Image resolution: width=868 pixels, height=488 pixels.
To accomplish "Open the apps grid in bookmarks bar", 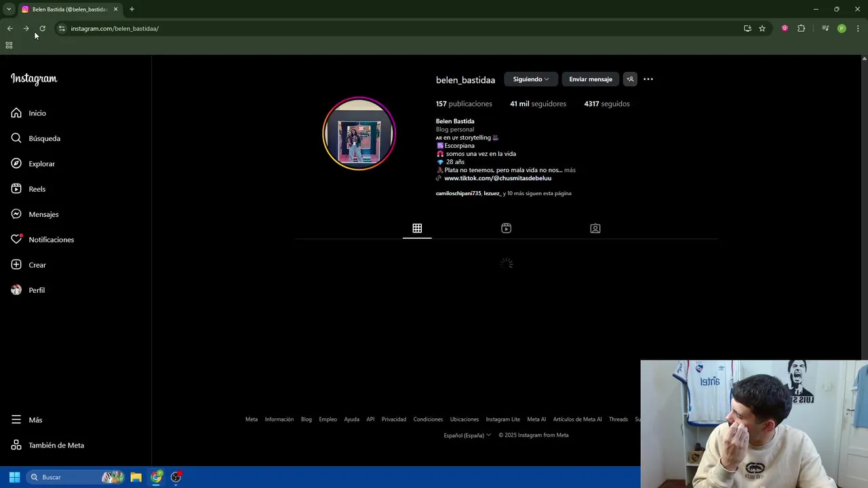I will coord(9,45).
